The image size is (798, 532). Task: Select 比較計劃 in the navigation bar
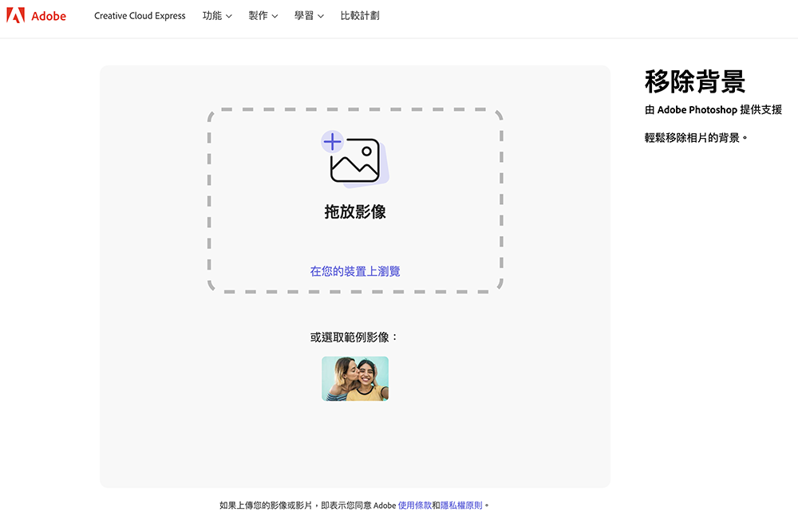361,15
